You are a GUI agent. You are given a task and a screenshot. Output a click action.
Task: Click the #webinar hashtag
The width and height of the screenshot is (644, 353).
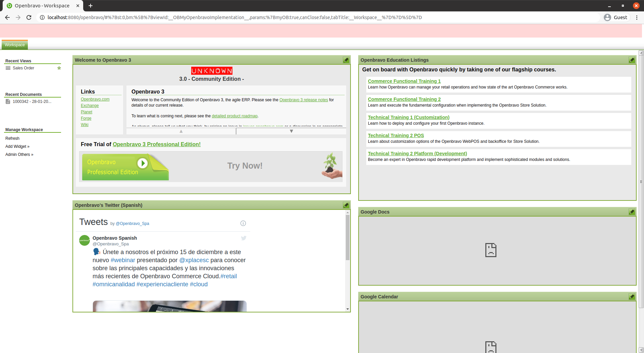coord(123,260)
